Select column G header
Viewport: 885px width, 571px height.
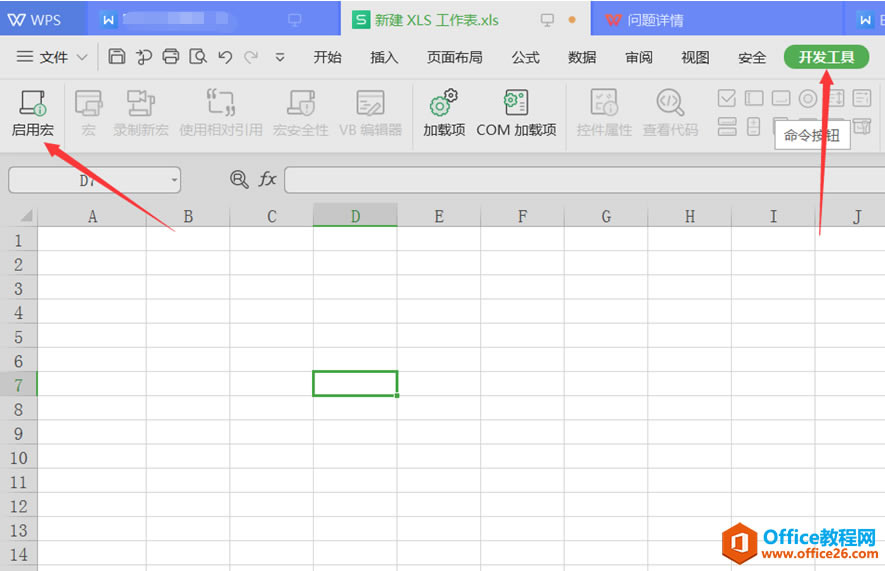tap(606, 216)
